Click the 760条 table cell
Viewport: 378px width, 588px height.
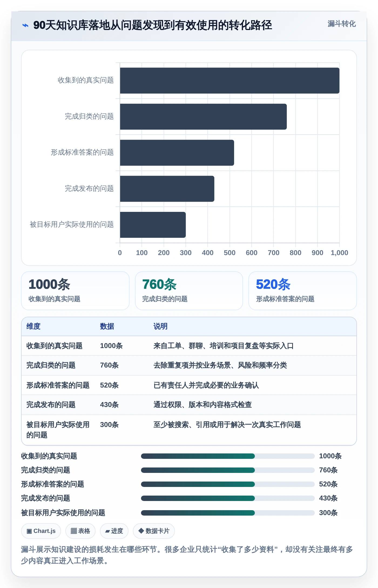109,365
